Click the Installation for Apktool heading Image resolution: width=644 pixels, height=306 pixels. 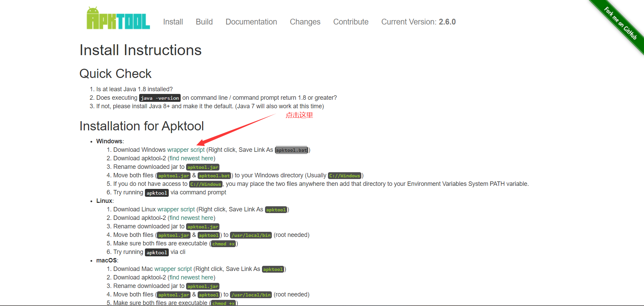(142, 126)
